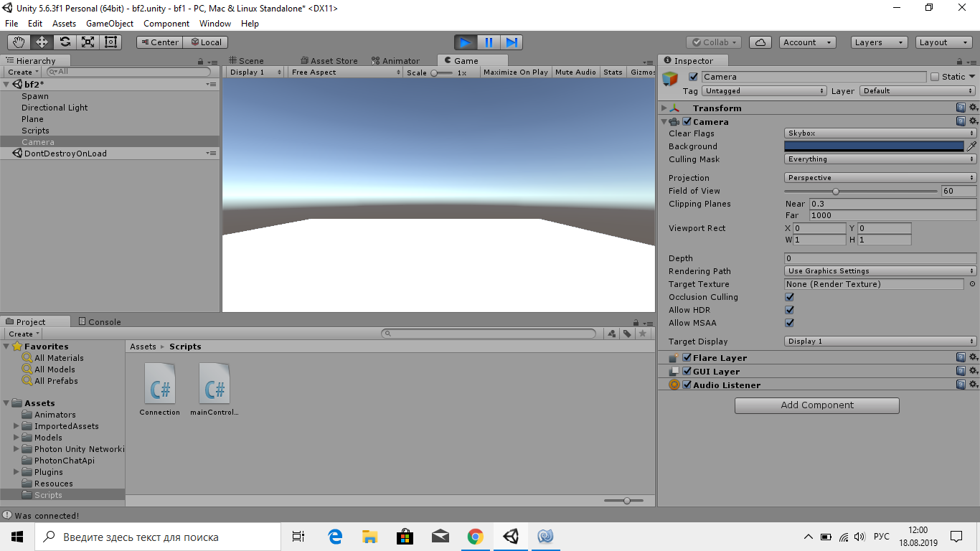This screenshot has width=980, height=551.
Task: Toggle Camera gameobject active checkbox
Action: [693, 77]
